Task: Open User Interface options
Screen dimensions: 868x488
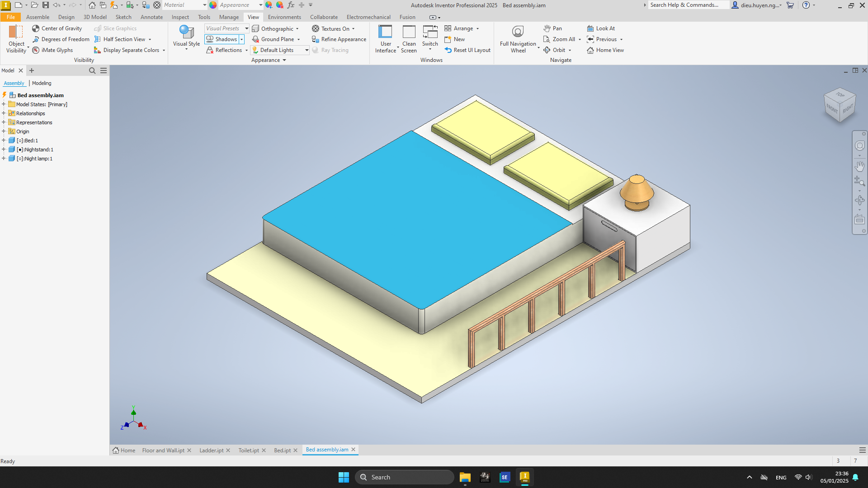Action: point(386,39)
